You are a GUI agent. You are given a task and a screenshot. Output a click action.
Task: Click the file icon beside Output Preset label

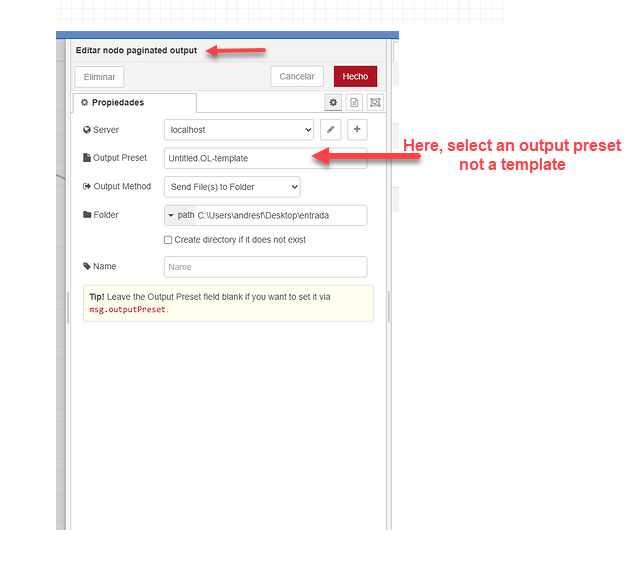pos(87,158)
